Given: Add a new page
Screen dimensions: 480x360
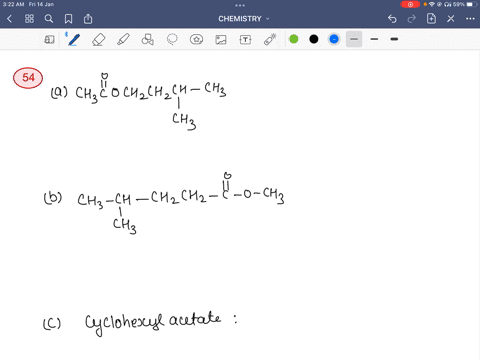Looking at the screenshot, I should pos(431,18).
